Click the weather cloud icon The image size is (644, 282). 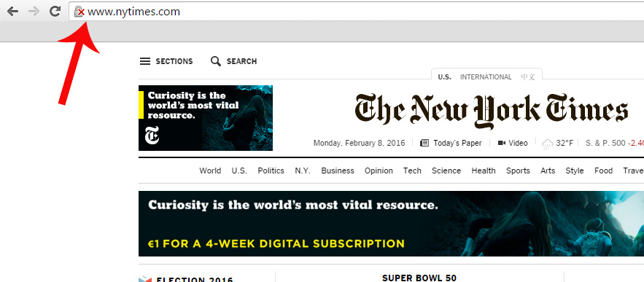click(548, 144)
